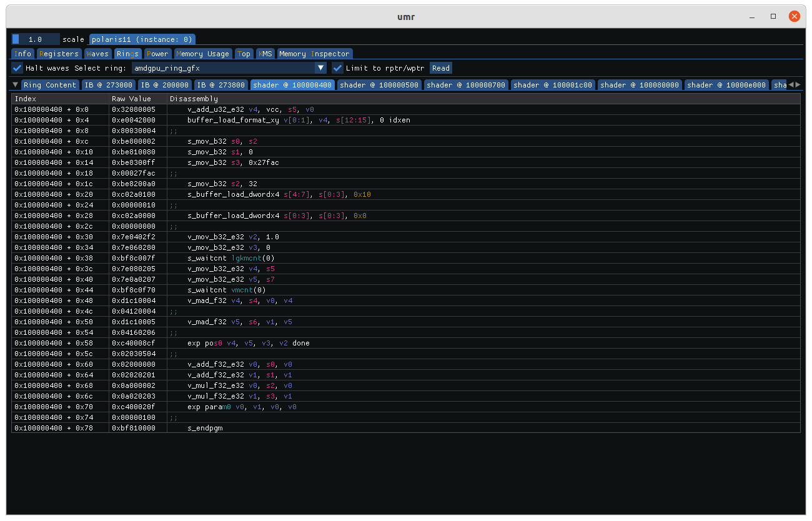Click s_buffer_load_dwordx4 s[0:3], s[0:3], 0x0 line
Image resolution: width=812 pixels, height=521 pixels.
pyautogui.click(x=277, y=216)
